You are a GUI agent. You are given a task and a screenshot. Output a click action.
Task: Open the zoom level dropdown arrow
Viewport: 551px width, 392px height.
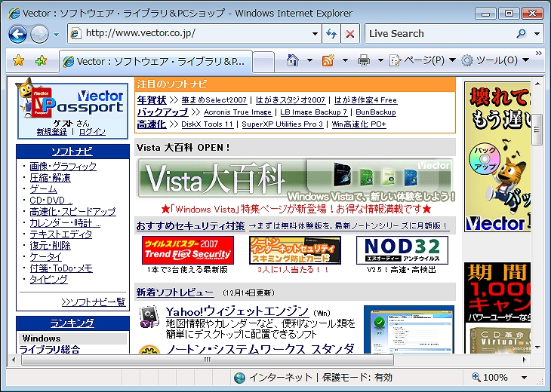point(524,378)
